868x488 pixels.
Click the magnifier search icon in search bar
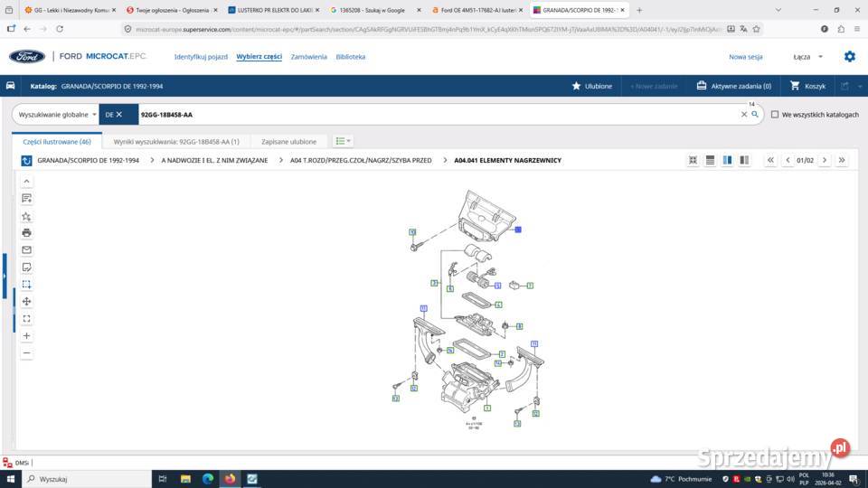tap(754, 115)
